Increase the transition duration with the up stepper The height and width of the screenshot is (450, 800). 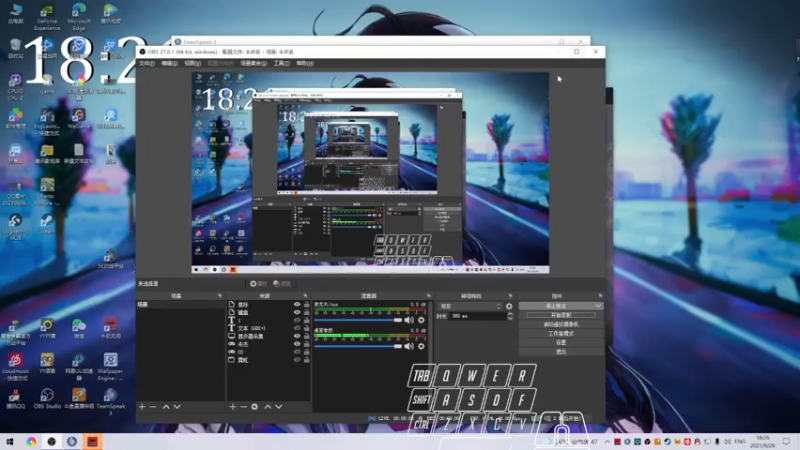(x=510, y=314)
